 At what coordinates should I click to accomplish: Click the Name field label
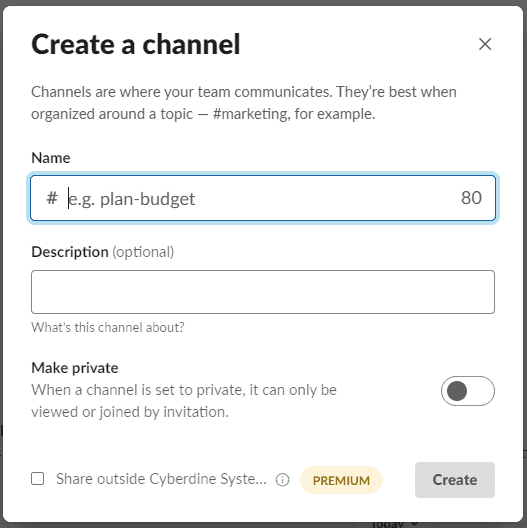[51, 158]
